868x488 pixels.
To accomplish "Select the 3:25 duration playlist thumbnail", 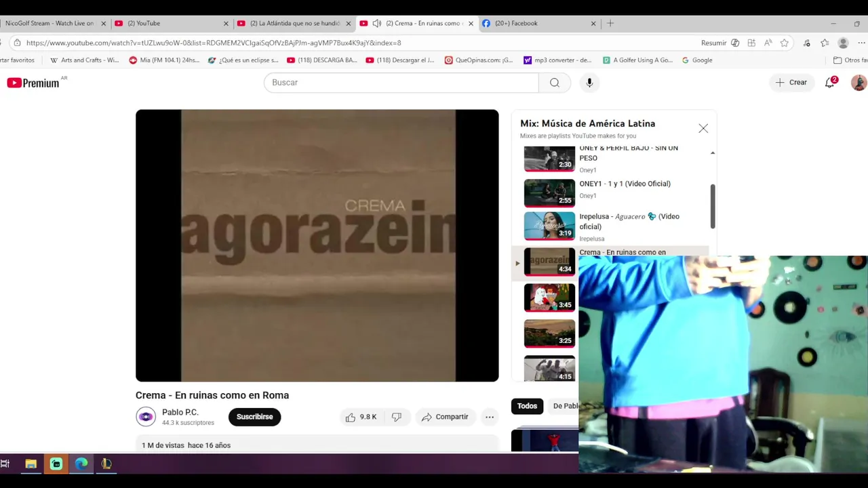I will (x=549, y=333).
